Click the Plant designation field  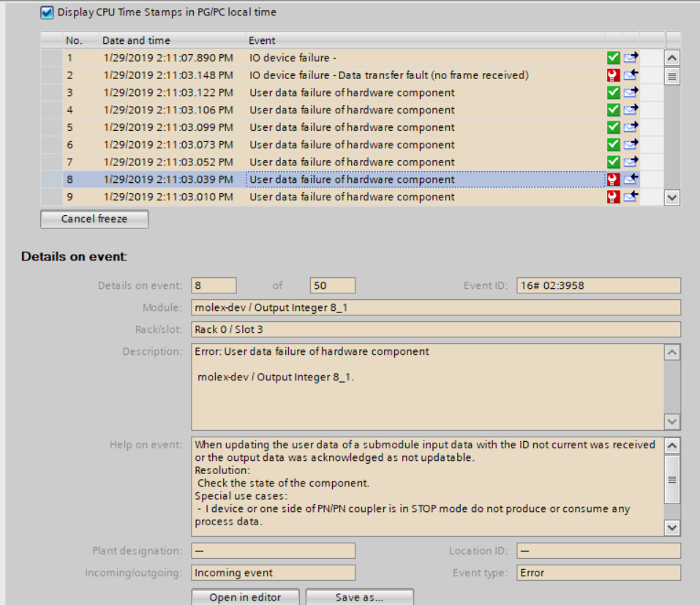(274, 551)
